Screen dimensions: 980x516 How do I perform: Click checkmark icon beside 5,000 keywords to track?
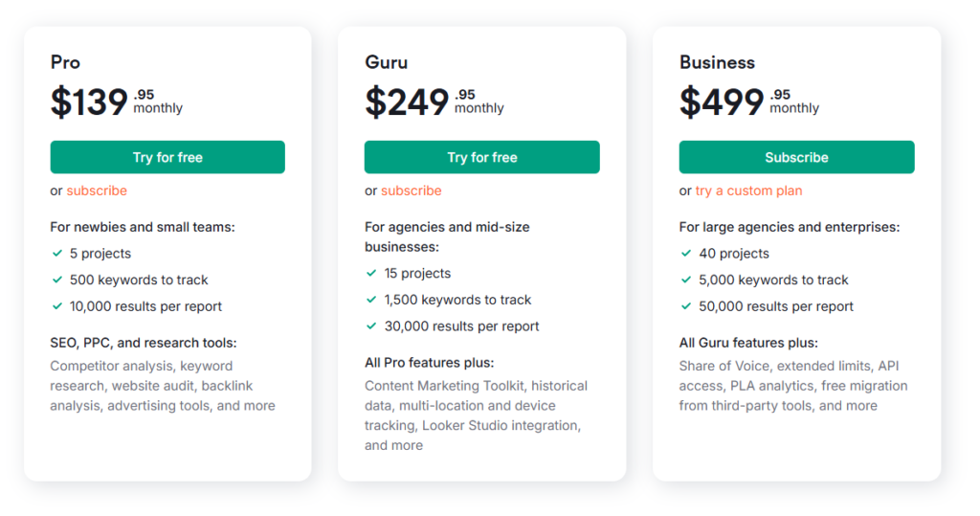pyautogui.click(x=686, y=280)
